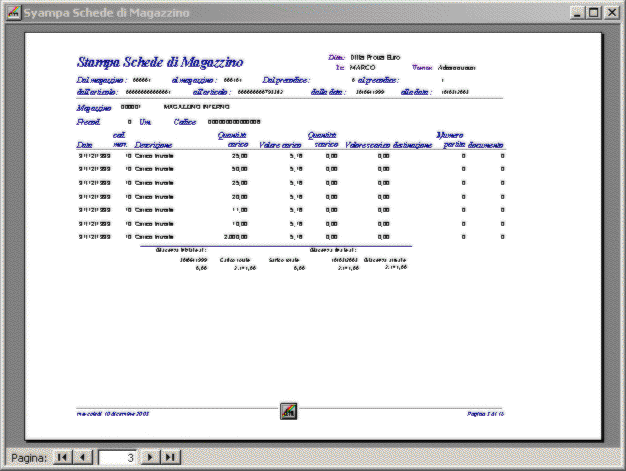The width and height of the screenshot is (626, 471).
Task: Open the window system menu icon in title bar
Action: point(14,13)
